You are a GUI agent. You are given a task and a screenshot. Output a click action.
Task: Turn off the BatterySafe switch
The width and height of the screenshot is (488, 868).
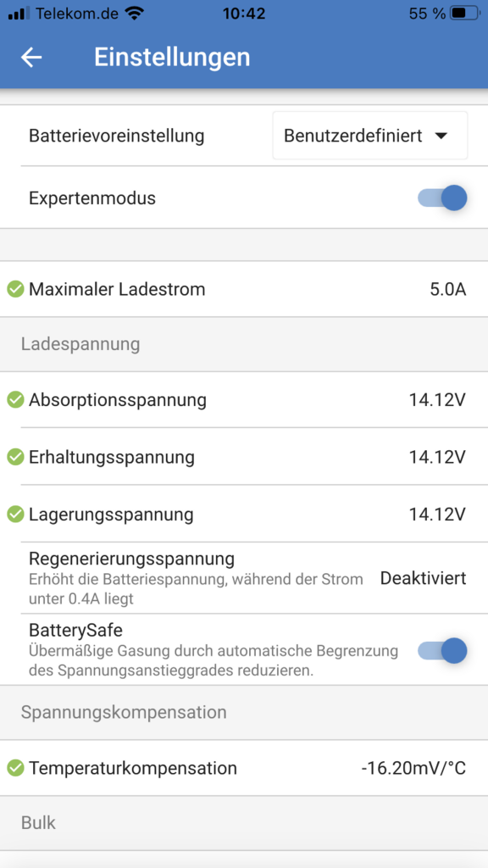442,650
